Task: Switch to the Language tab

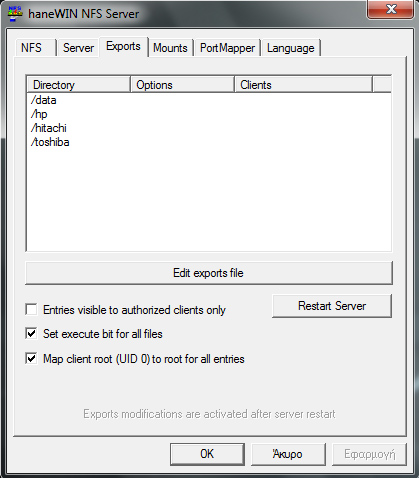Action: pyautogui.click(x=291, y=48)
